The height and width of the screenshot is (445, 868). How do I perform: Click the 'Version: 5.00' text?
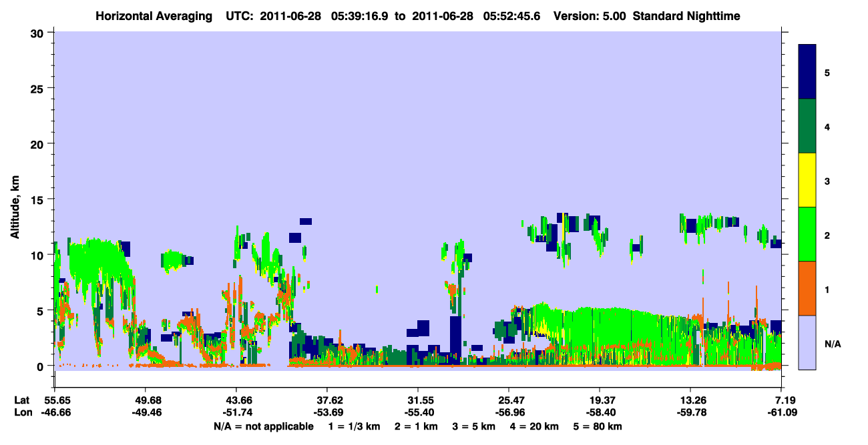pyautogui.click(x=588, y=15)
